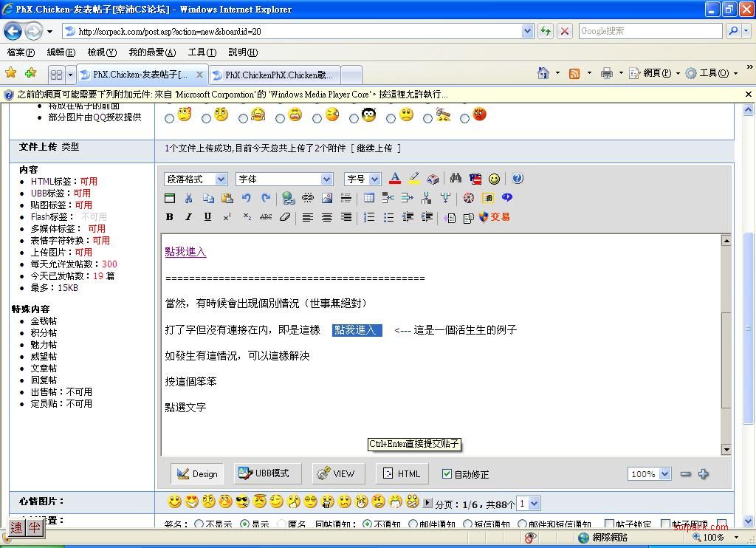This screenshot has width=756, height=548.
Task: Open the editor help icon
Action: coord(518,179)
